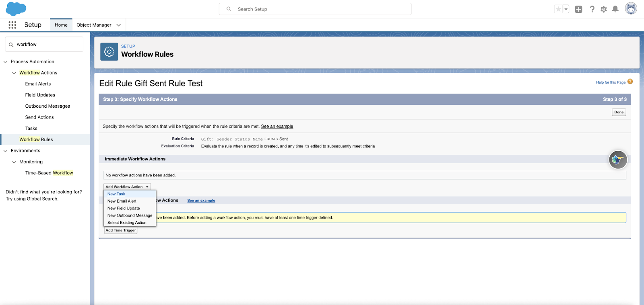644x305 pixels.
Task: Open the App Launcher grid icon
Action: (x=12, y=25)
